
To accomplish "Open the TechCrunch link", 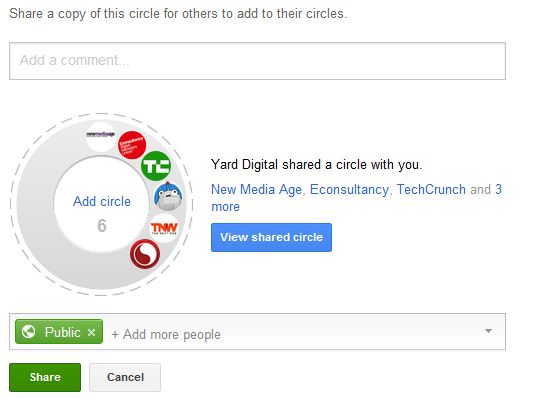I will click(x=431, y=189).
